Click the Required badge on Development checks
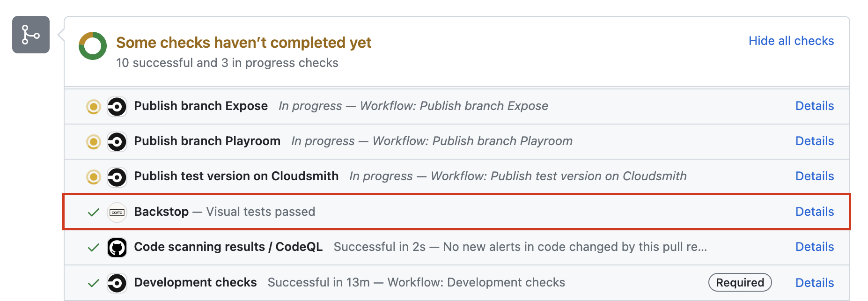This screenshot has width=868, height=301. point(740,282)
